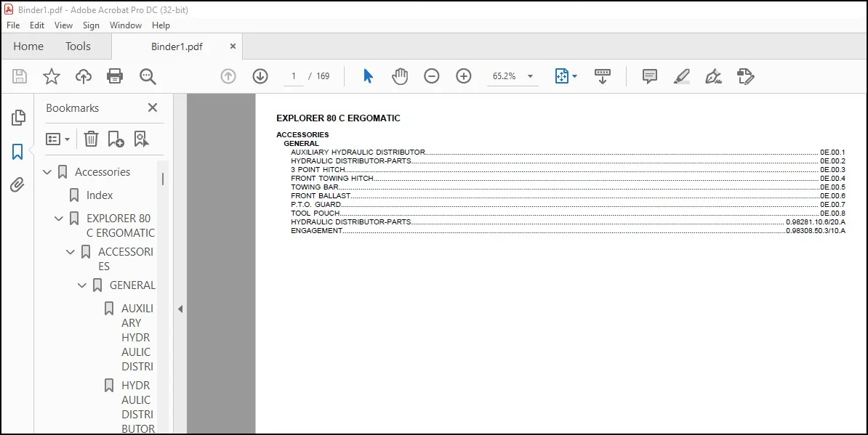
Task: Bookmark document with star icon
Action: coord(52,76)
